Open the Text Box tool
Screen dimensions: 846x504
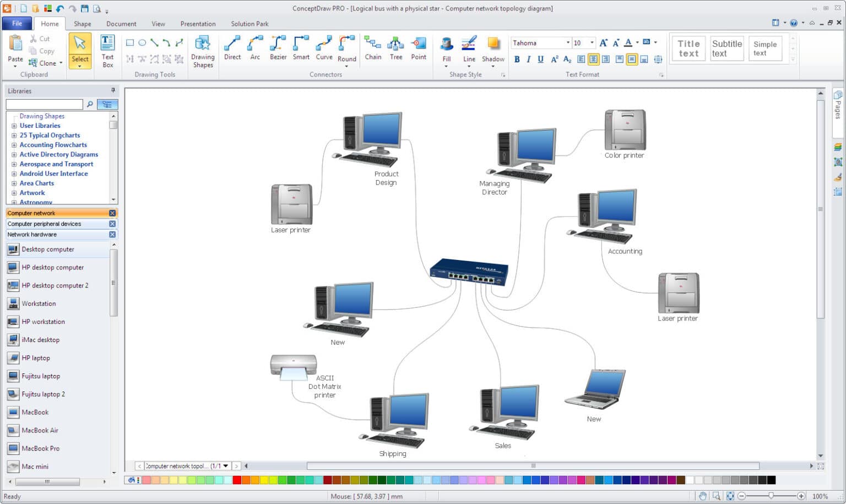pos(107,50)
